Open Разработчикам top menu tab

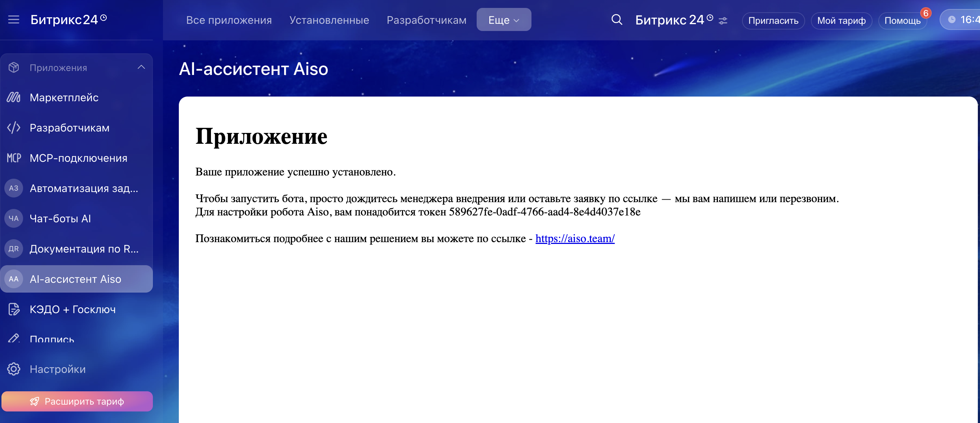point(426,20)
